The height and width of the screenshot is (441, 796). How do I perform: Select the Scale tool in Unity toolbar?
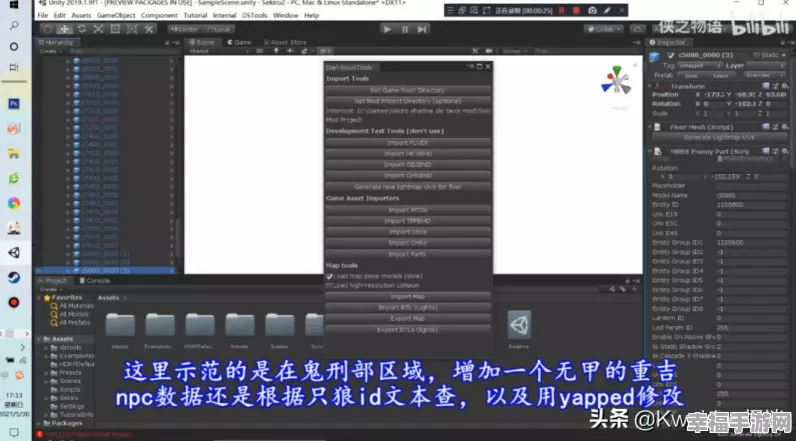click(98, 29)
